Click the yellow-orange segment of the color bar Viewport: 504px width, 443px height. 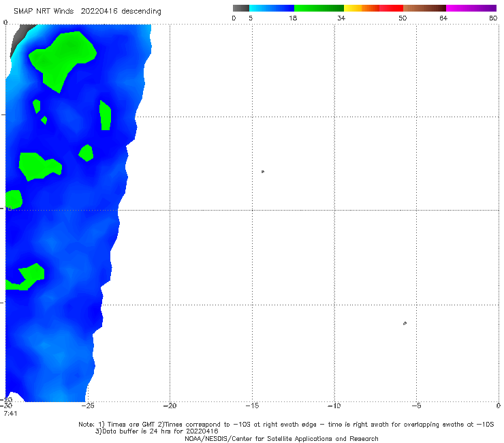coord(361,8)
